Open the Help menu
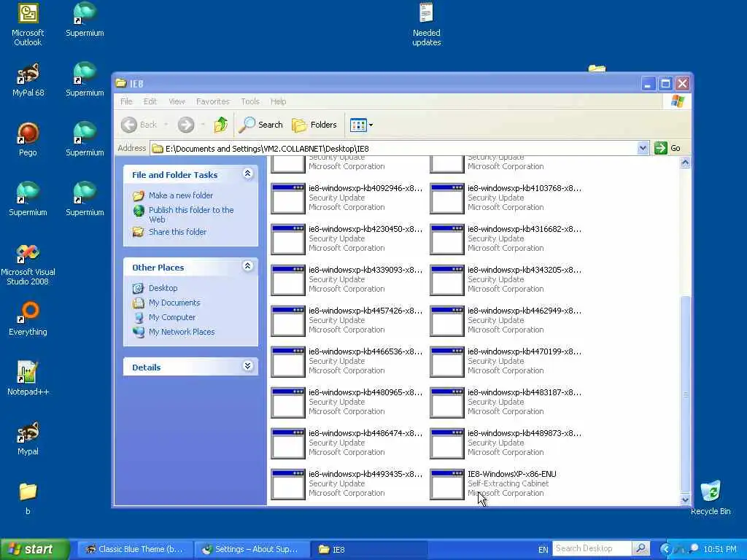The image size is (747, 560). click(278, 101)
